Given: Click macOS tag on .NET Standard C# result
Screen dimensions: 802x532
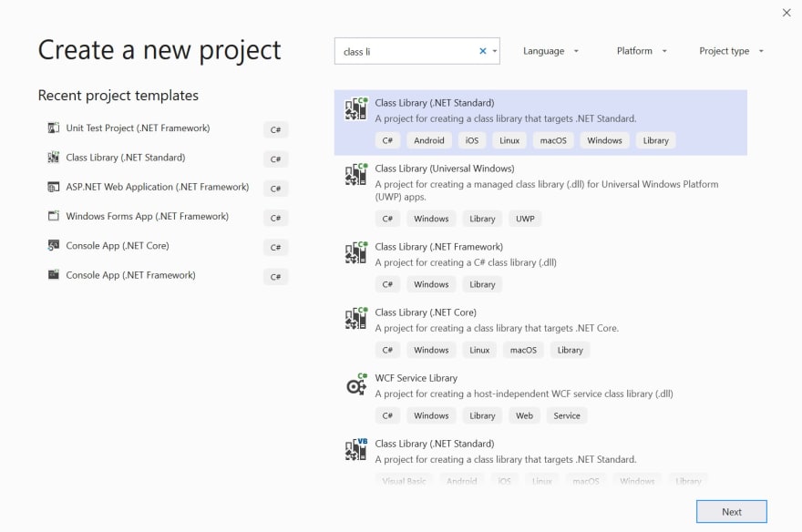Looking at the screenshot, I should tap(553, 140).
